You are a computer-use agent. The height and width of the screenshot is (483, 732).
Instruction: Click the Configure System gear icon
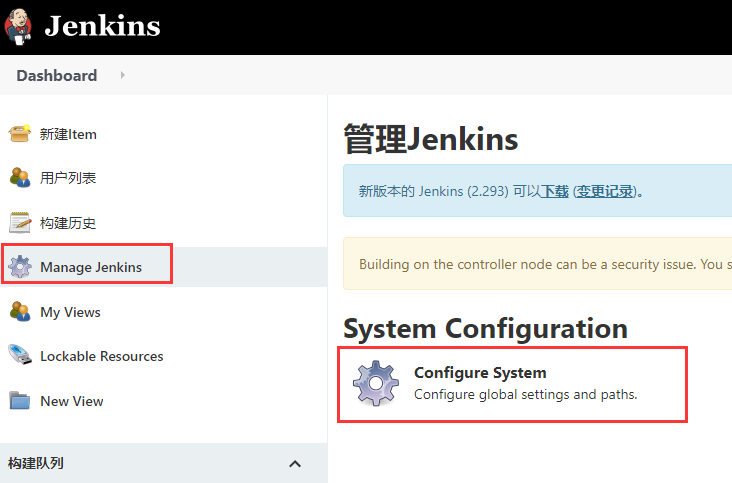(x=376, y=383)
